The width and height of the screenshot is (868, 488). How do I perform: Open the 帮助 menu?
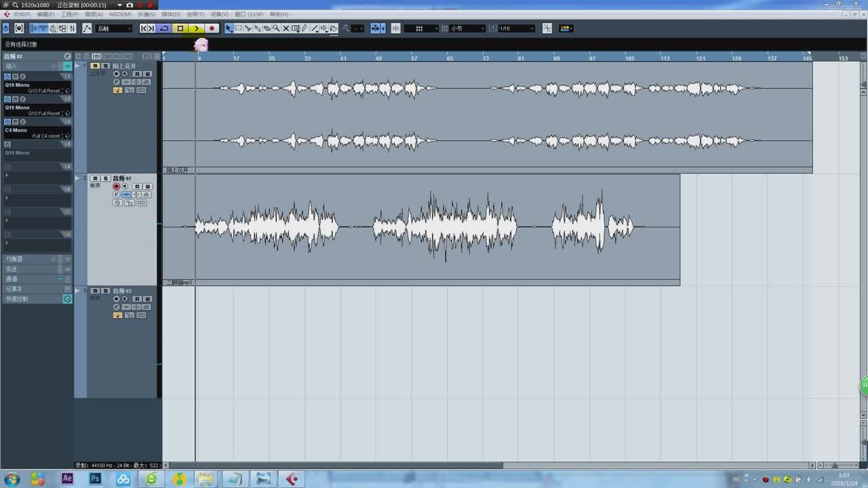pyautogui.click(x=279, y=14)
